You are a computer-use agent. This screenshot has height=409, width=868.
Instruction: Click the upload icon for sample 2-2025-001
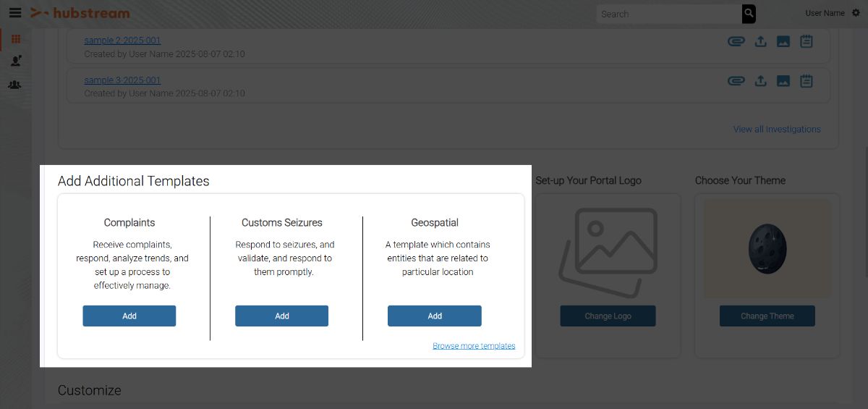[x=760, y=41]
